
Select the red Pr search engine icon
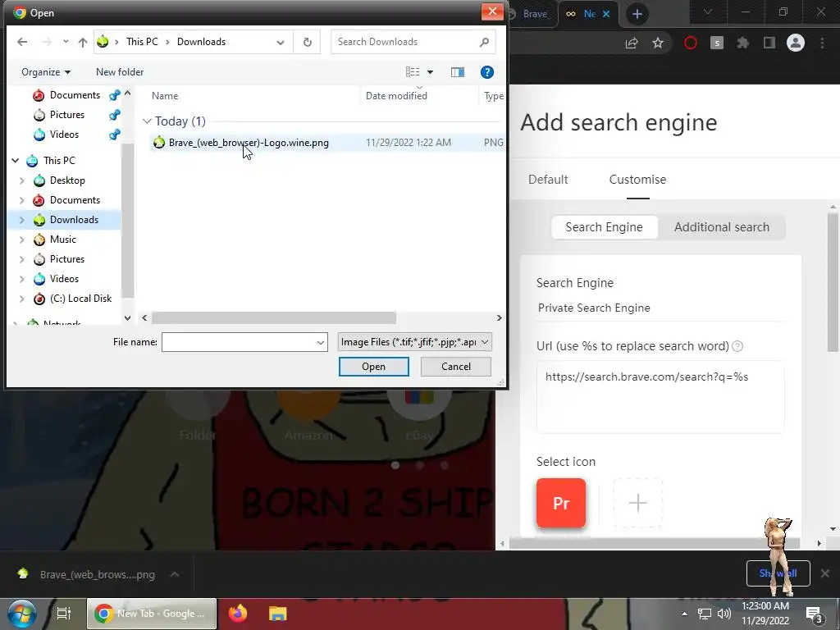point(561,503)
